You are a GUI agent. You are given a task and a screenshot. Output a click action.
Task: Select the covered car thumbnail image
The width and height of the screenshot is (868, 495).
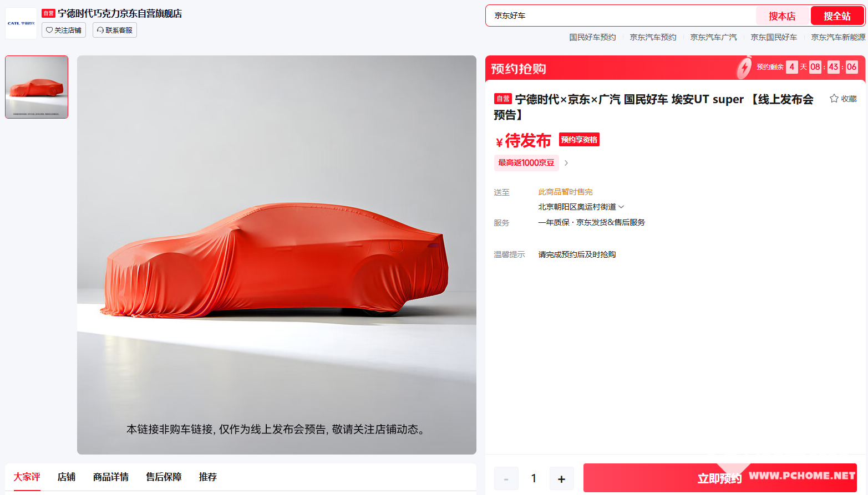[x=37, y=87]
